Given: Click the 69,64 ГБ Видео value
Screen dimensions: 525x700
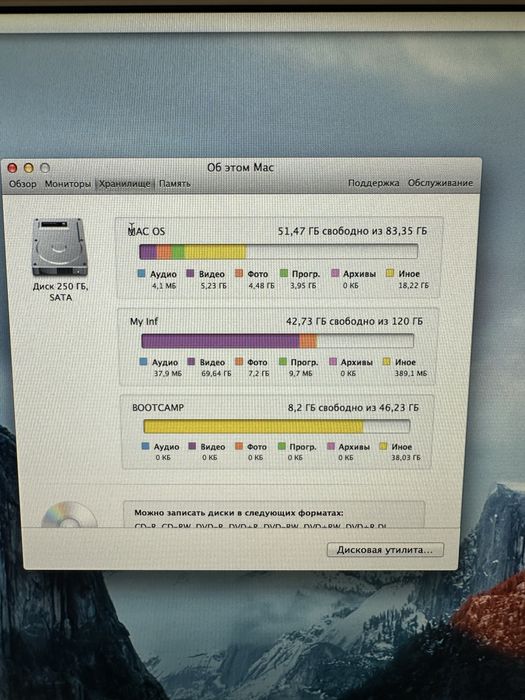Looking at the screenshot, I should click(216, 373).
